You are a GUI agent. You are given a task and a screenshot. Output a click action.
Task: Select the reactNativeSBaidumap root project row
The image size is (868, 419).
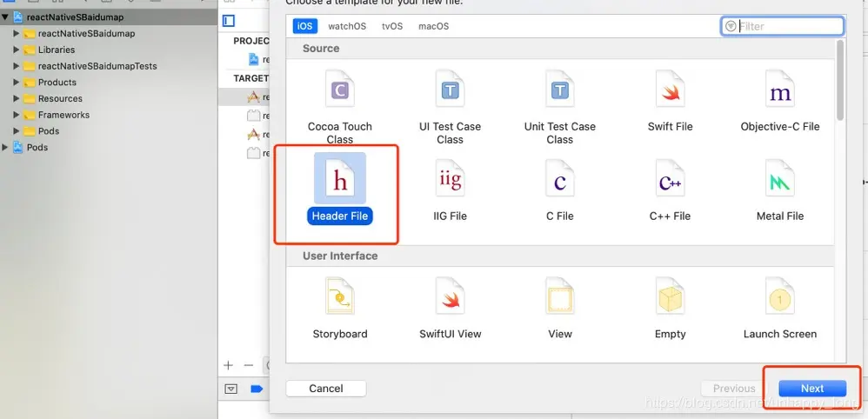pos(109,17)
